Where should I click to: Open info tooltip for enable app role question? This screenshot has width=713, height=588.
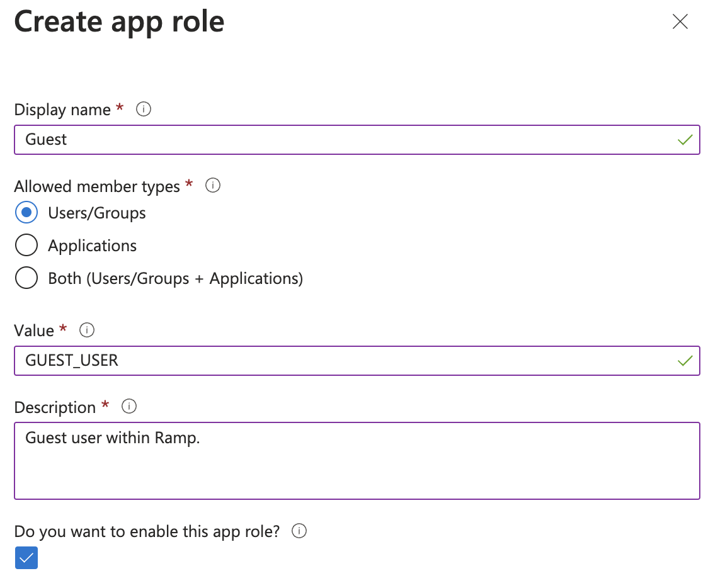point(299,531)
